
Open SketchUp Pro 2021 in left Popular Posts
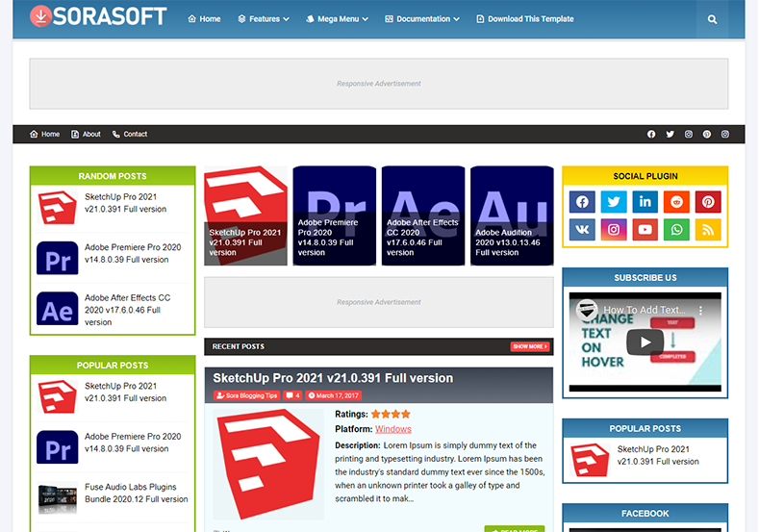[125, 393]
